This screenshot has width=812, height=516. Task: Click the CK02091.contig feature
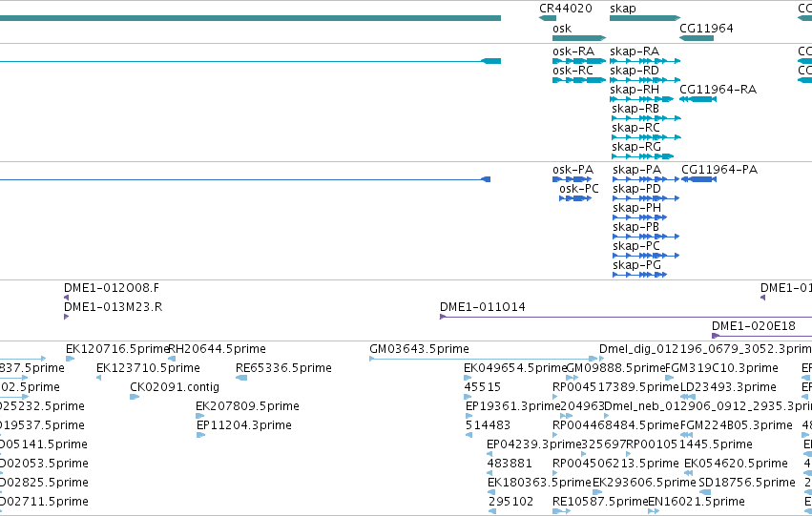click(x=135, y=397)
